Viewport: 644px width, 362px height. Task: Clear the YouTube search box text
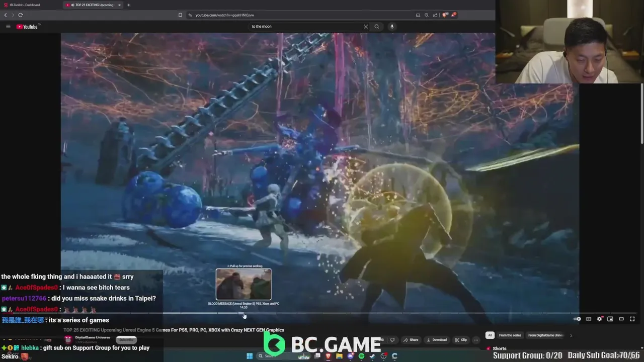(366, 27)
